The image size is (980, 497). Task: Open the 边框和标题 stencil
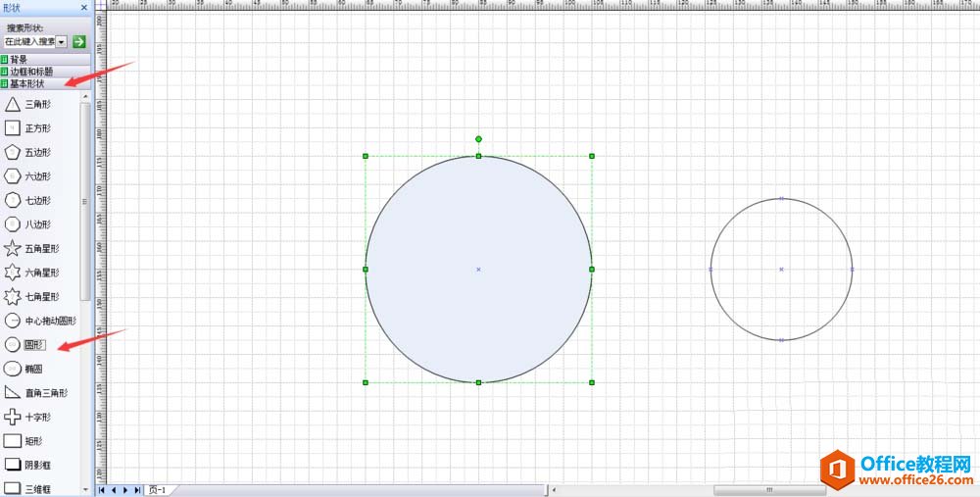pyautogui.click(x=46, y=72)
